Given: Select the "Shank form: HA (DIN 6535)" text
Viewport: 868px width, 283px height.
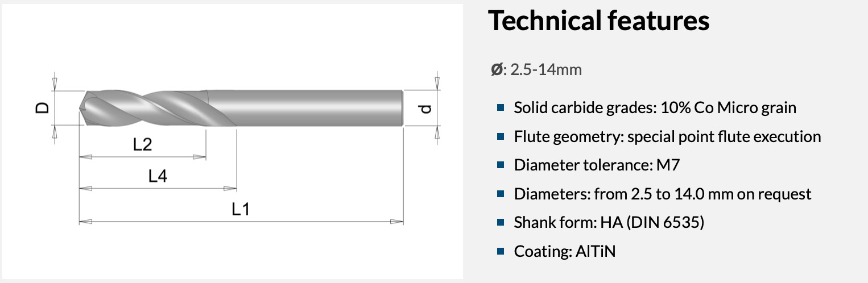Looking at the screenshot, I should pyautogui.click(x=609, y=223).
